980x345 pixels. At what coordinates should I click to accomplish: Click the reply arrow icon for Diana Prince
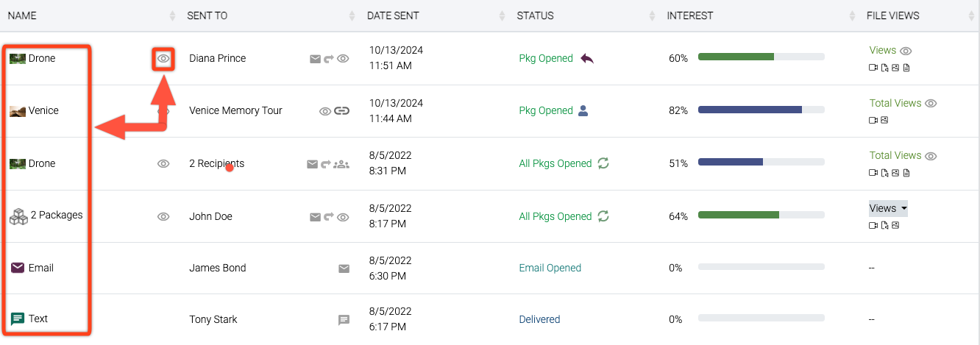click(586, 59)
